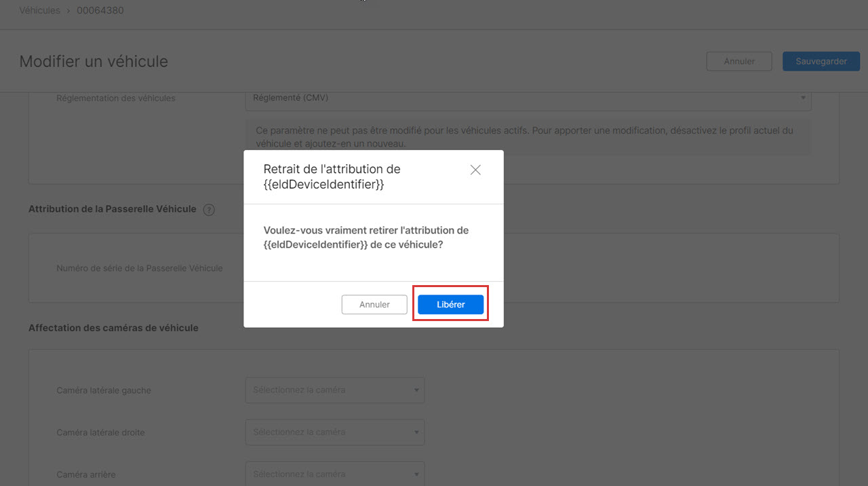Click the Réglementation des véhicules field label
868x486 pixels.
pos(116,98)
